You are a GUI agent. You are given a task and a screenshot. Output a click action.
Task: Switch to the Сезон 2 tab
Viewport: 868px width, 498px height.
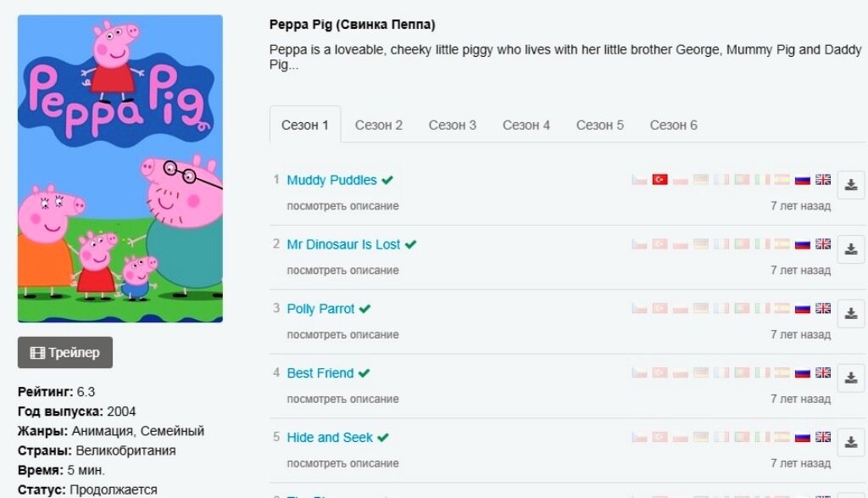click(379, 126)
